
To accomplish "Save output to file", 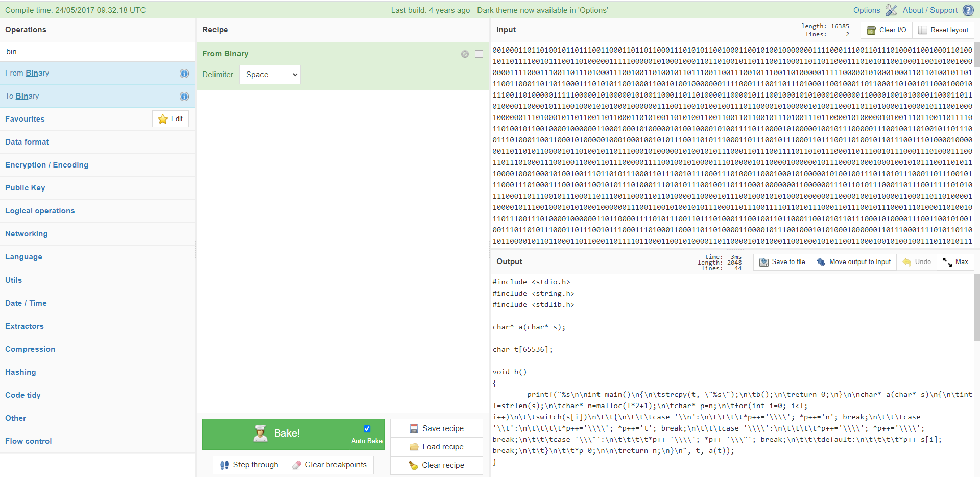I will (x=782, y=262).
